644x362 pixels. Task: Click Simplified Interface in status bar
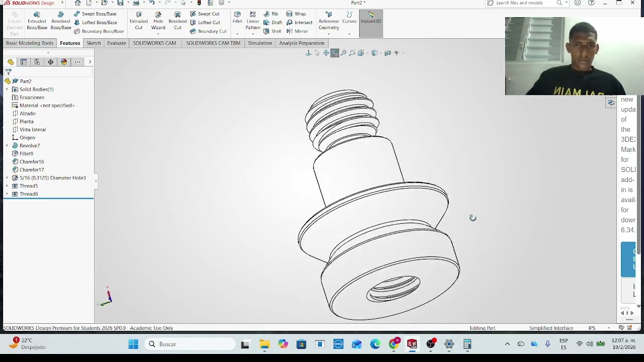(x=551, y=328)
